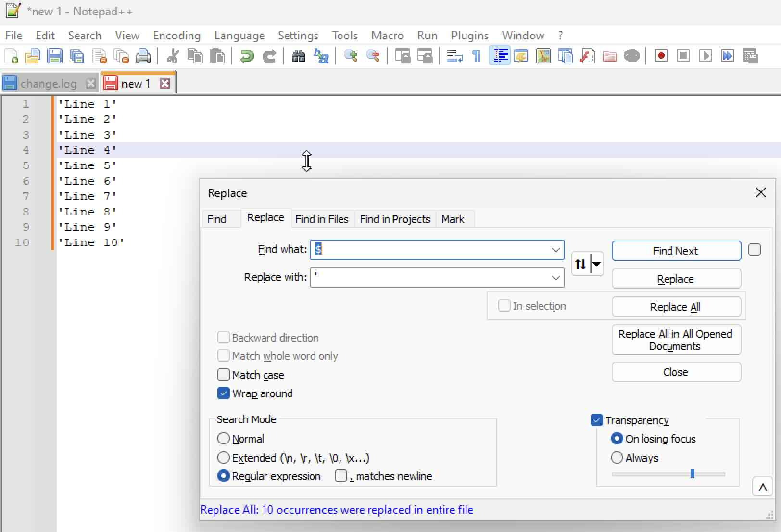Enable the Match case checkbox
Screen dimensions: 781x532
224,375
